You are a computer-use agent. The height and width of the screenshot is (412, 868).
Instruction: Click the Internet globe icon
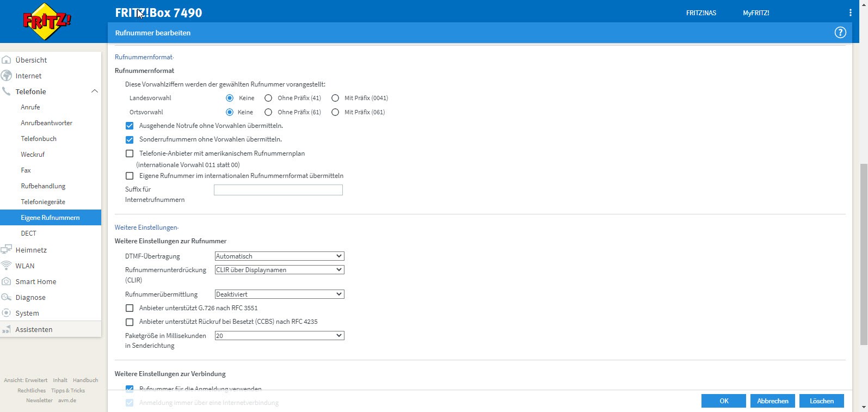pos(7,76)
